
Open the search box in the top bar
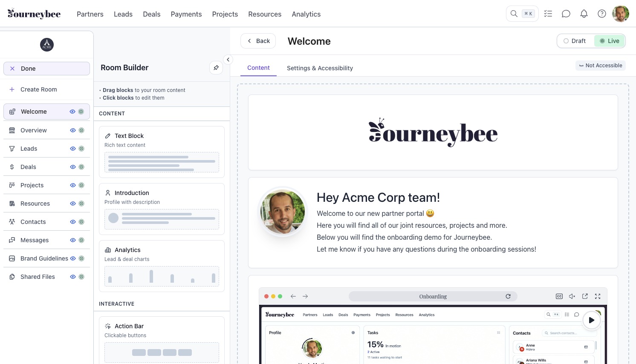522,14
